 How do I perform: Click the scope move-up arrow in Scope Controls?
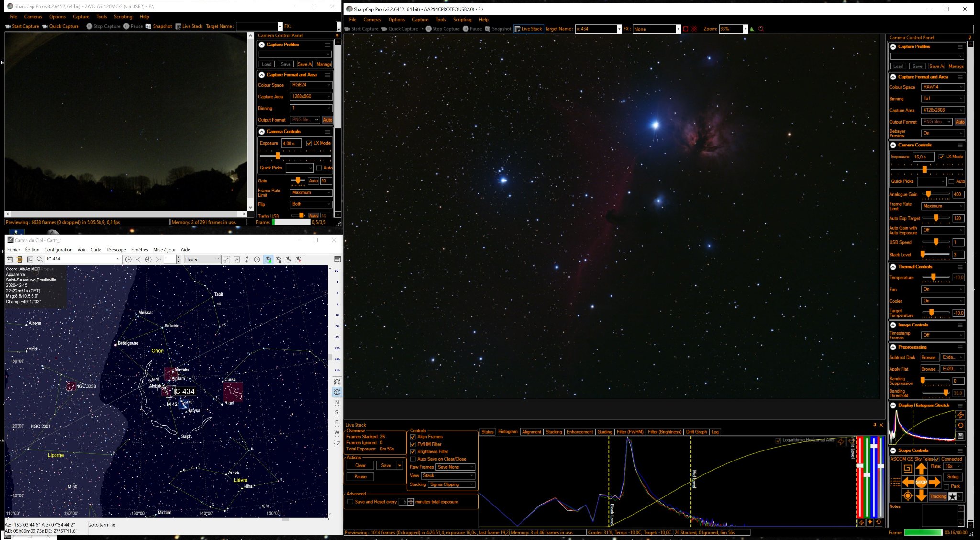(x=921, y=469)
